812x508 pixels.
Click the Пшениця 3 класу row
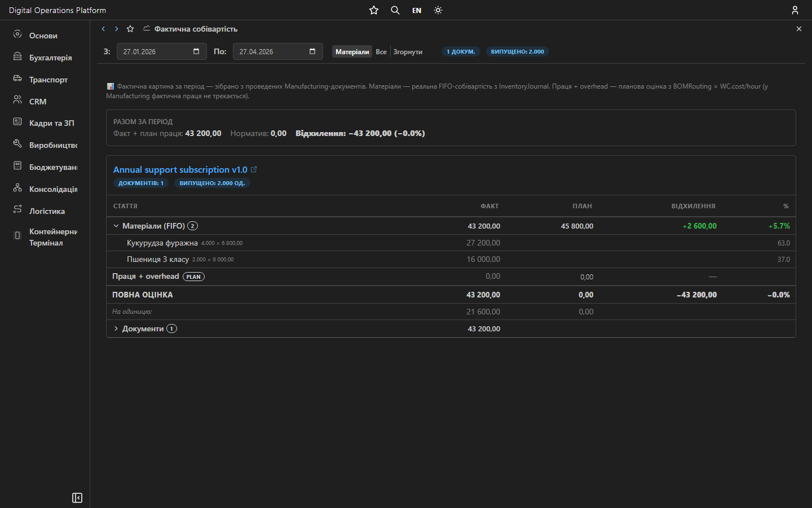(x=451, y=260)
